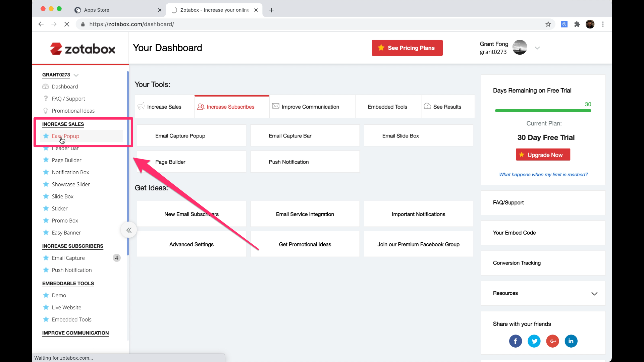Click the Facebook share icon
The height and width of the screenshot is (362, 644).
[516, 341]
